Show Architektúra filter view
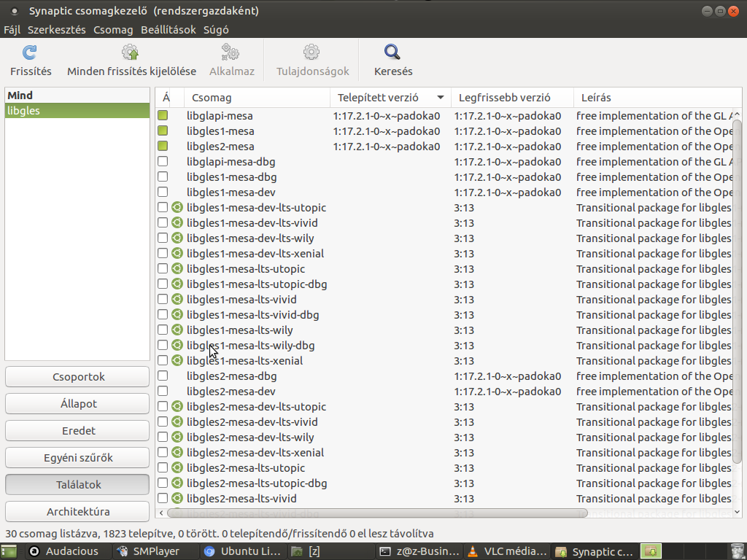 [77, 511]
